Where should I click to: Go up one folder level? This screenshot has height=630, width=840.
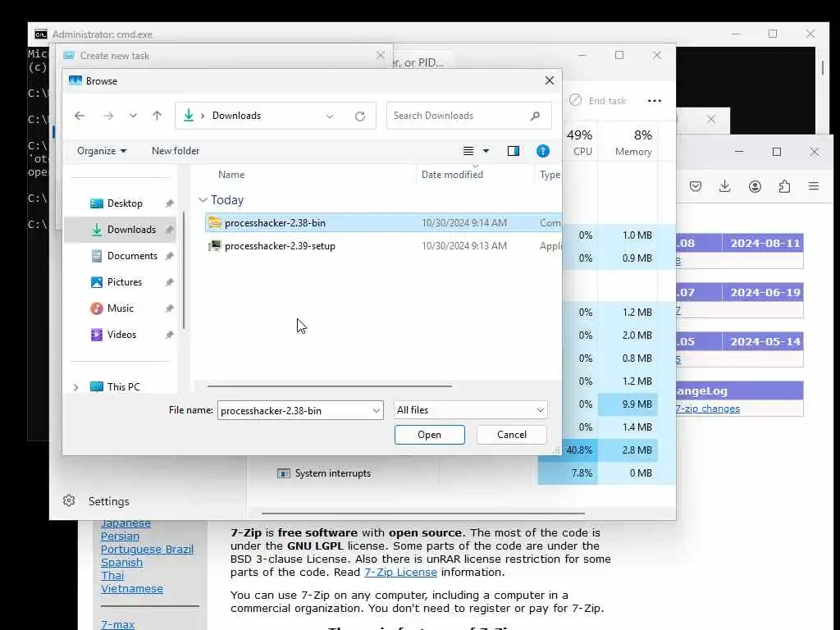pos(157,116)
